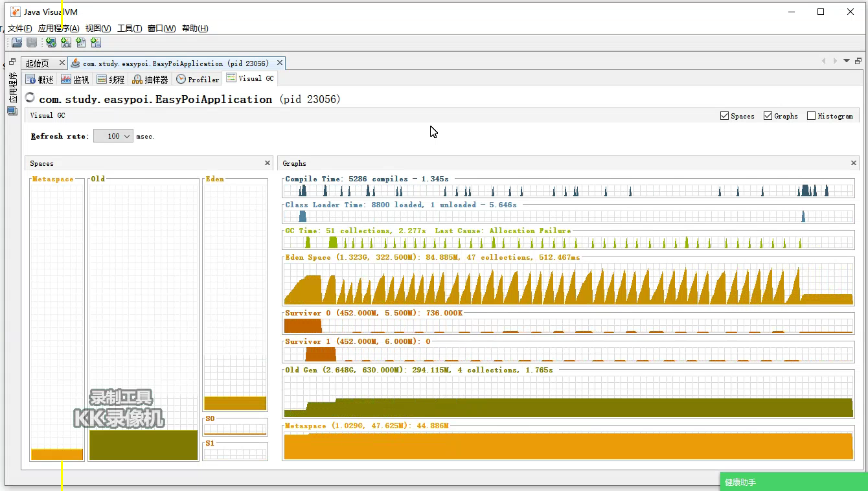Viewport: 868px width, 491px height.
Task: Uncheck the Graphs checkbox
Action: (x=768, y=116)
